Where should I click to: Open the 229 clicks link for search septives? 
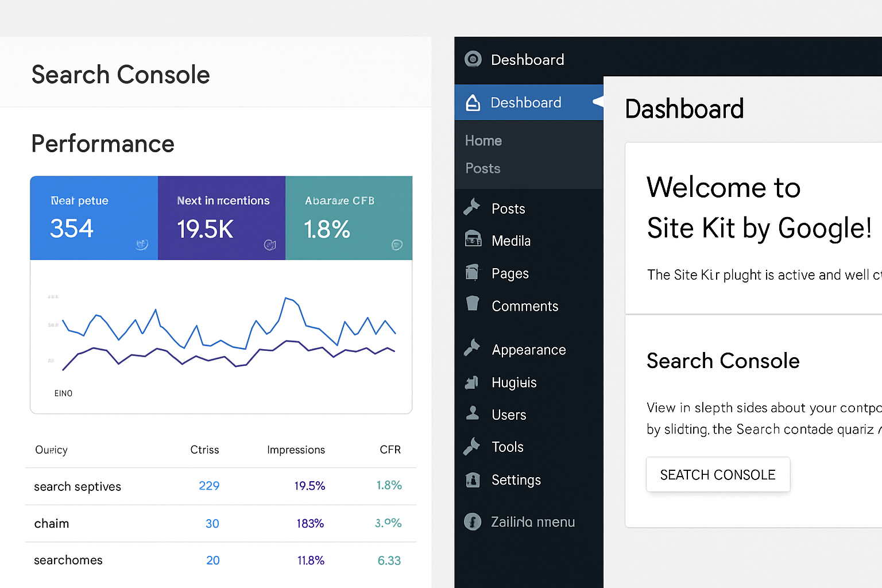(209, 486)
